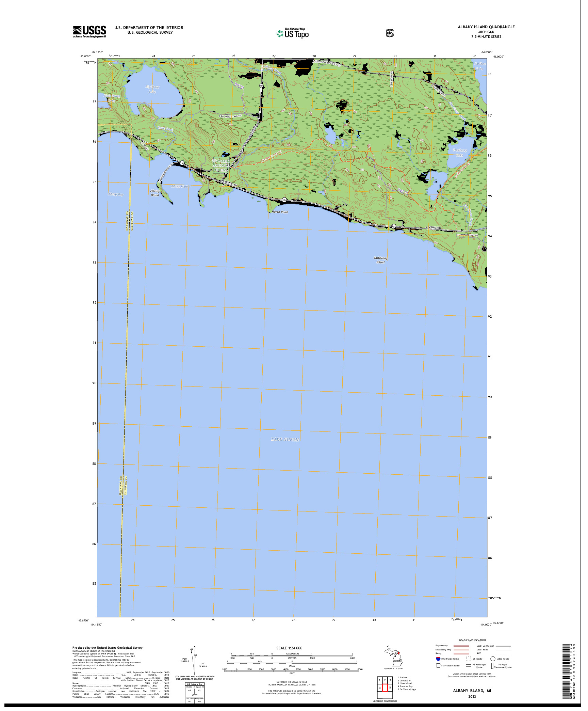Click the miles scale bar
This screenshot has width=588, height=711.
coord(292,663)
